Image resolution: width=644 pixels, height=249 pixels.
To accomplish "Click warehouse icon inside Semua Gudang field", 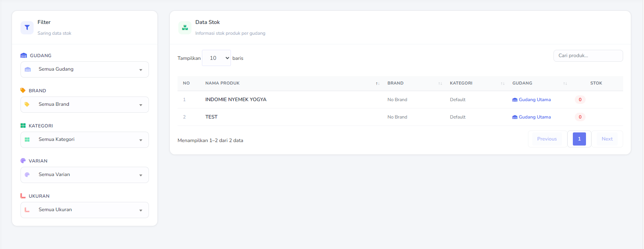I will (27, 69).
